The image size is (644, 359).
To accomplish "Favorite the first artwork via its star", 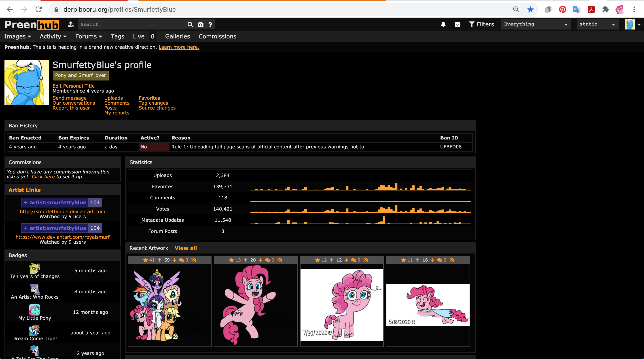I will [x=146, y=260].
